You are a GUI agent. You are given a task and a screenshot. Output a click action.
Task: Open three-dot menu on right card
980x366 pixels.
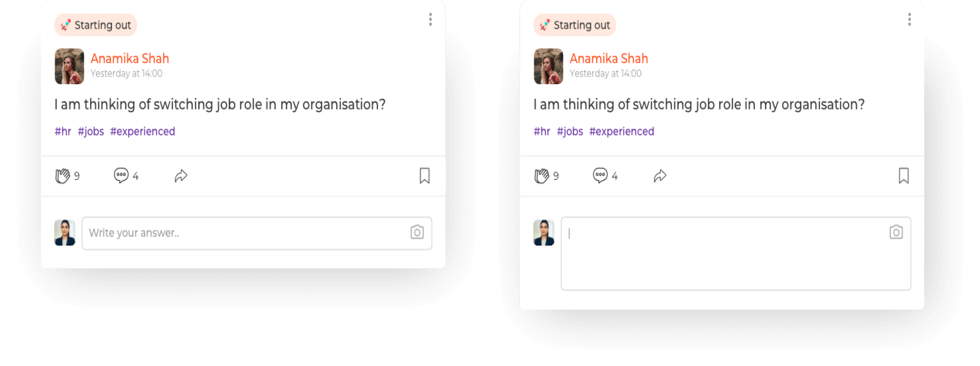coord(910,20)
